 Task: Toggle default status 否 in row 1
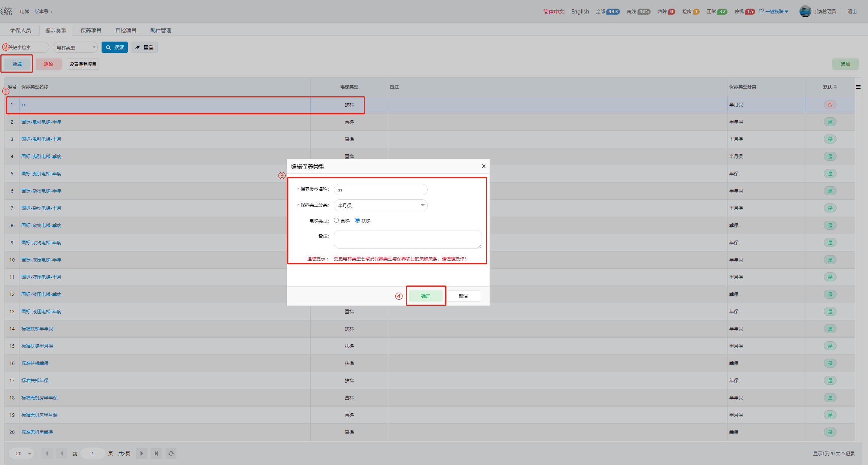(x=830, y=105)
